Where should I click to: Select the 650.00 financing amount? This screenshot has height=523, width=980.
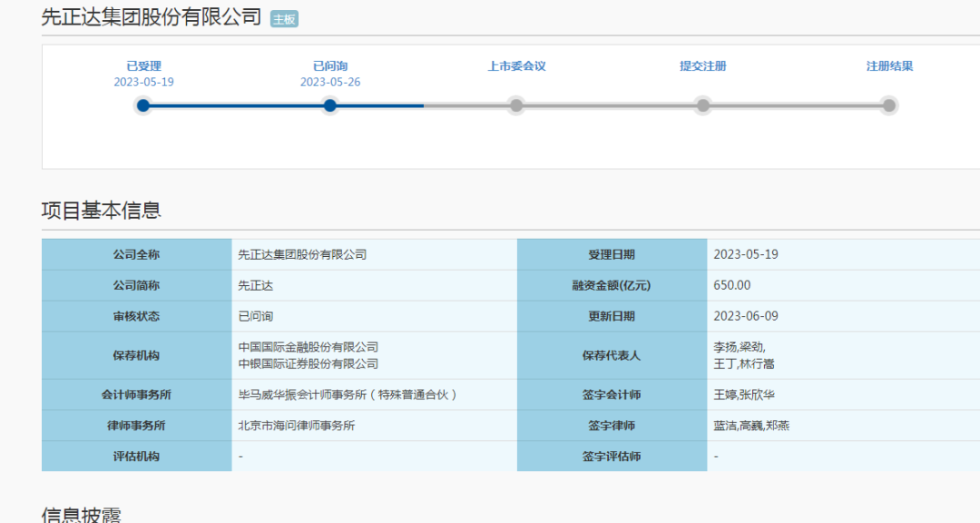tap(732, 285)
